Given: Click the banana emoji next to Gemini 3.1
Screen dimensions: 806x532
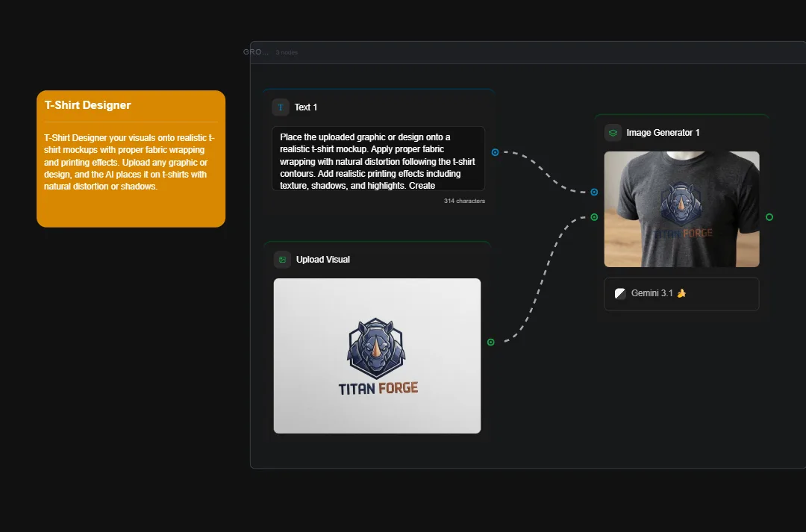Looking at the screenshot, I should 680,293.
